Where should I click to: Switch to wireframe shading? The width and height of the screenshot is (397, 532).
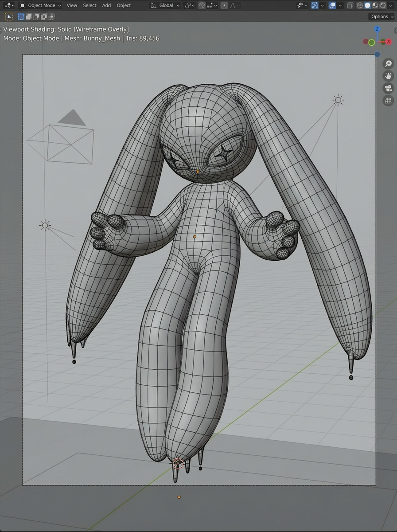360,5
